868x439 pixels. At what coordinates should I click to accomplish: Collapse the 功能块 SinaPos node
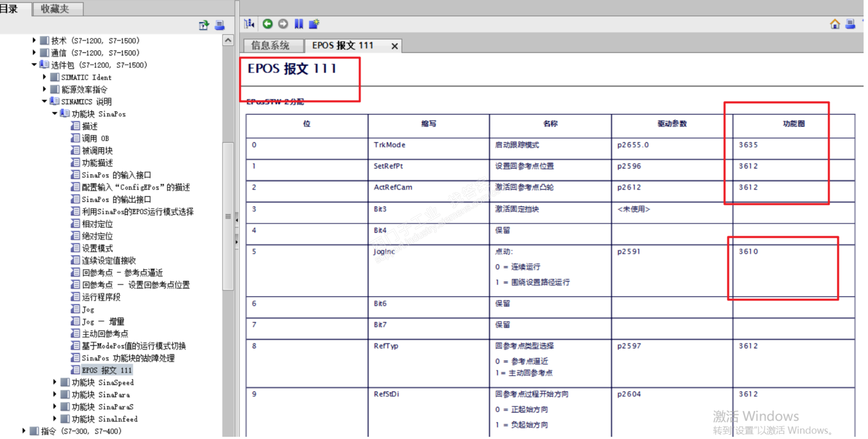(54, 113)
